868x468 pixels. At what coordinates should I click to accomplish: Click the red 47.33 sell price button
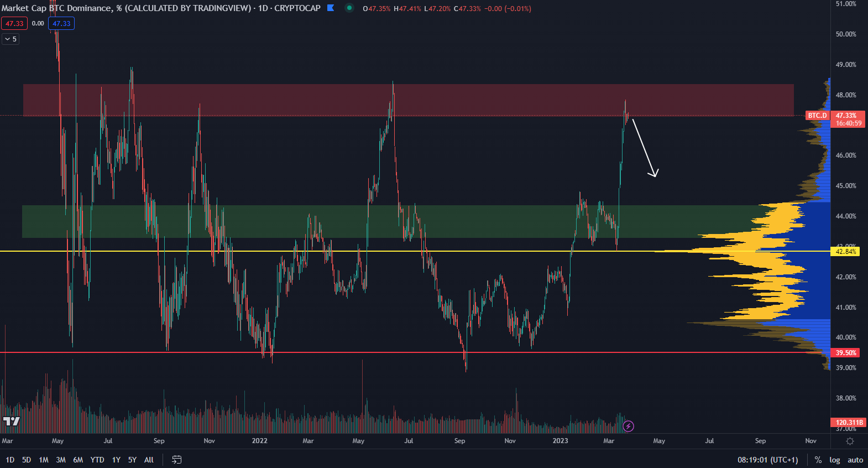[x=14, y=23]
